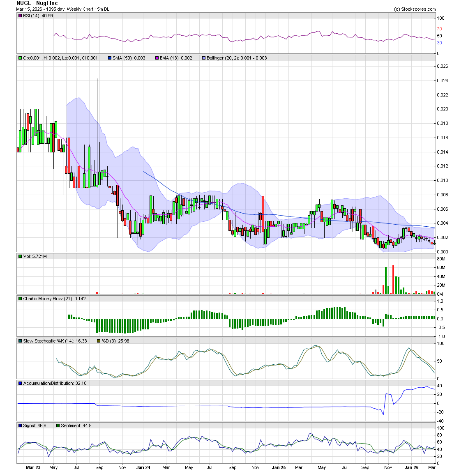452x476 pixels.
Task: Click the blue SMA (50) legend swatch
Action: click(110, 58)
